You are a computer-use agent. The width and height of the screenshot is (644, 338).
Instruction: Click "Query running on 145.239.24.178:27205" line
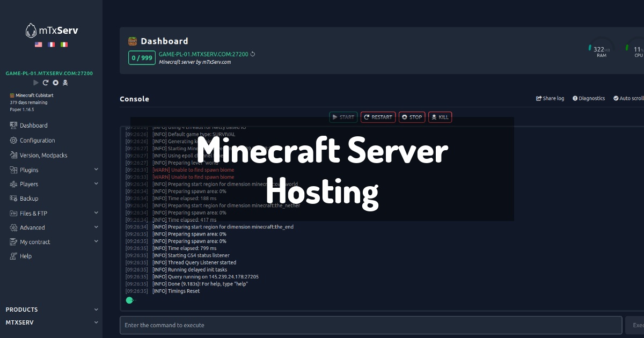coord(206,277)
